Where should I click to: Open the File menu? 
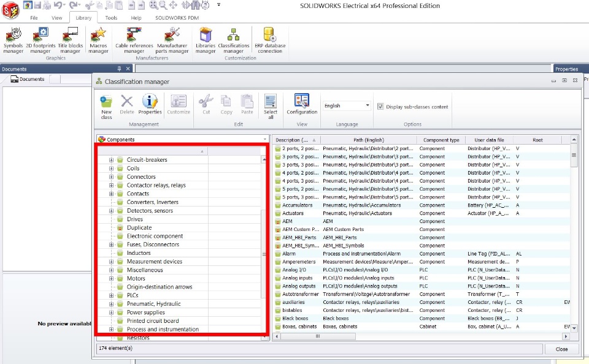[x=34, y=18]
